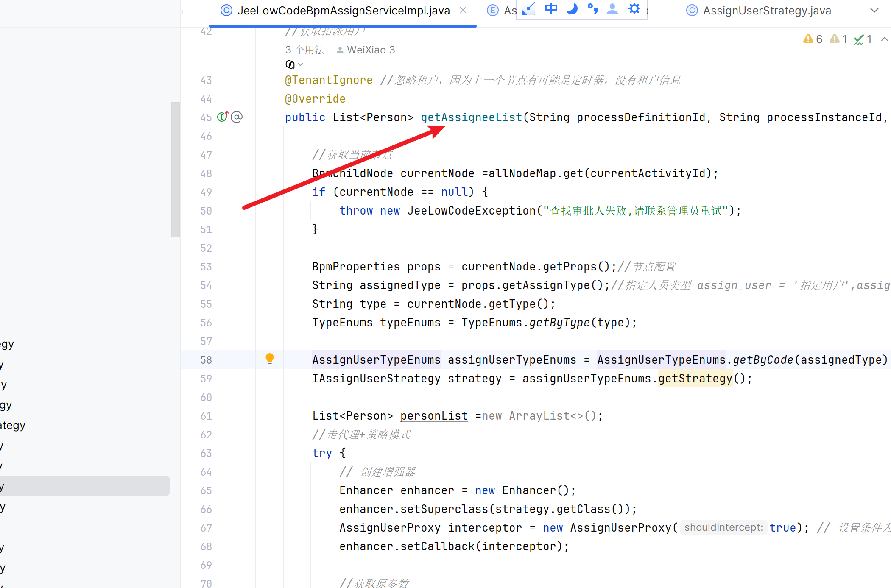This screenshot has height=588, width=891.
Task: Show the 3 个用法 usages hint
Action: pos(305,50)
